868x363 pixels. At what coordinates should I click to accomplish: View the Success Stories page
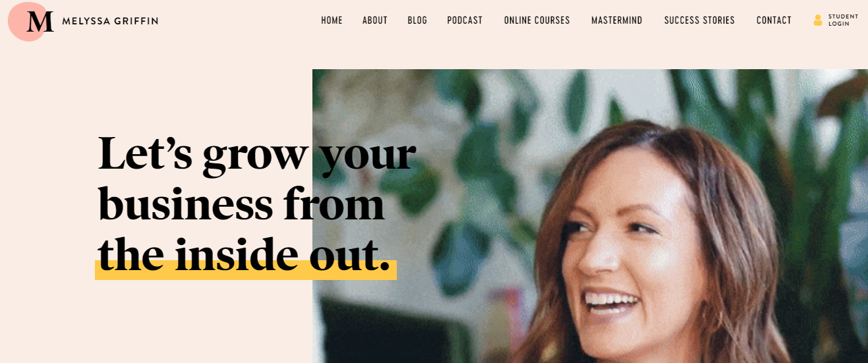(699, 20)
